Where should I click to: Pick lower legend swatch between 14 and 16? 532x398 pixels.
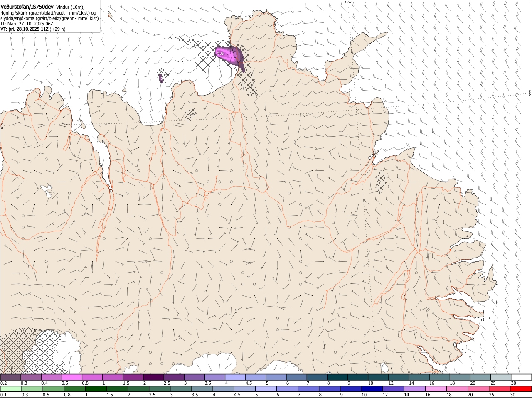[x=415, y=389]
